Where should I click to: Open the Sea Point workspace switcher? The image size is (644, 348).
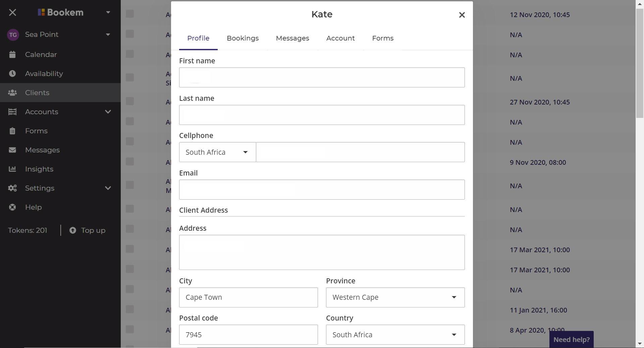(108, 34)
